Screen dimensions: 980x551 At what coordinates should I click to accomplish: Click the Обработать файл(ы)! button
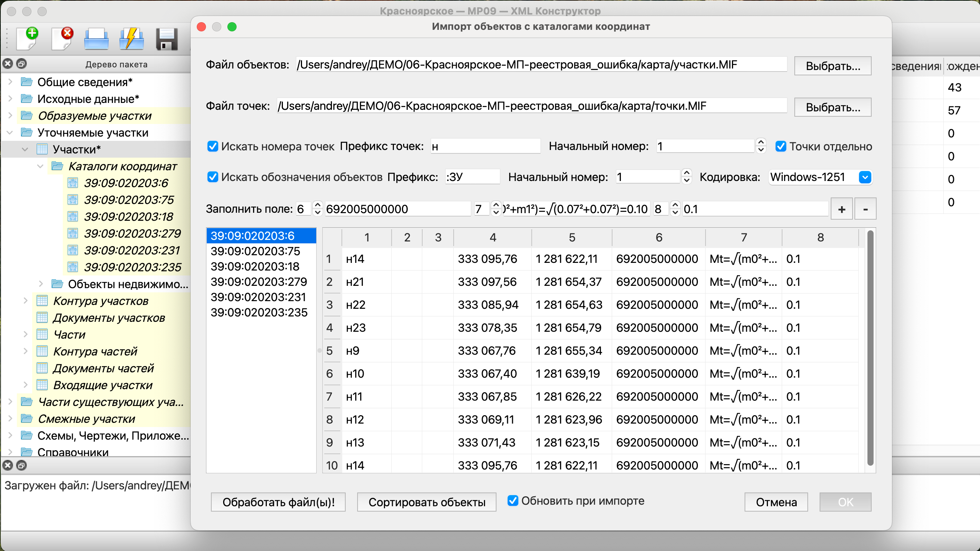coord(278,502)
